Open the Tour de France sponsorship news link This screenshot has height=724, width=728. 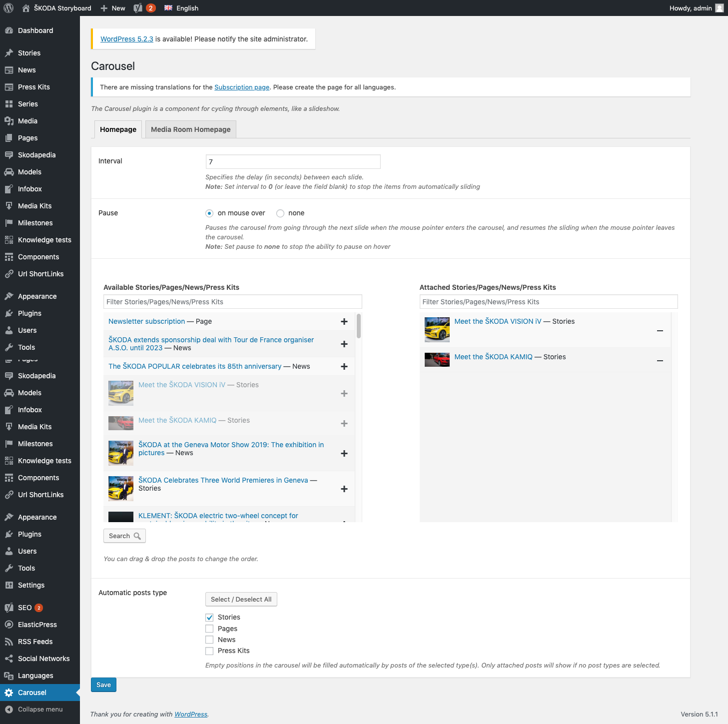(x=211, y=344)
